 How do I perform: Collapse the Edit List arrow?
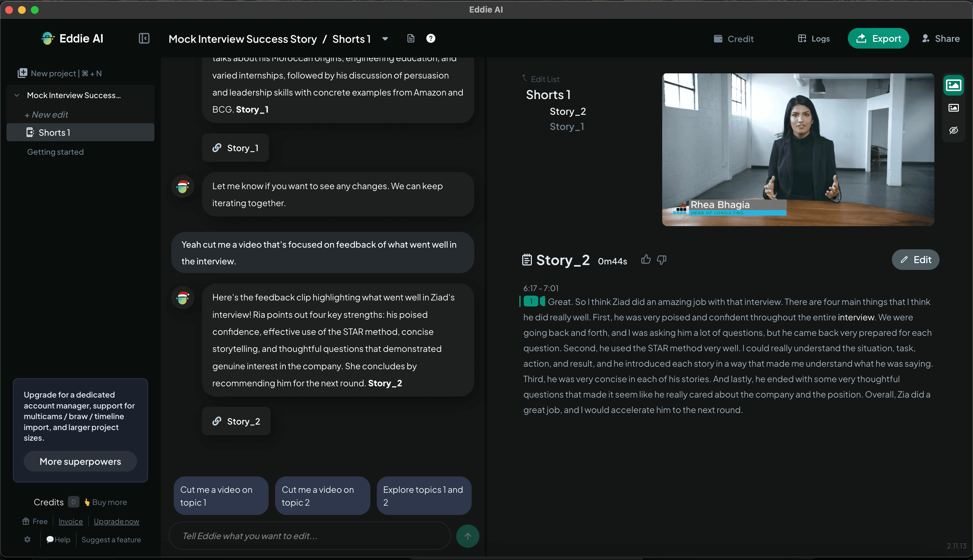pos(524,78)
